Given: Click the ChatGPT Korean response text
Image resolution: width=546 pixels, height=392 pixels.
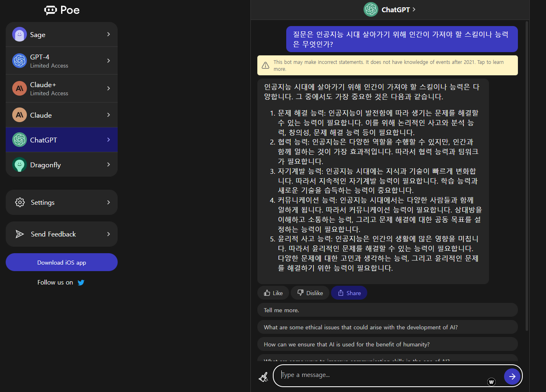Looking at the screenshot, I should [373, 181].
